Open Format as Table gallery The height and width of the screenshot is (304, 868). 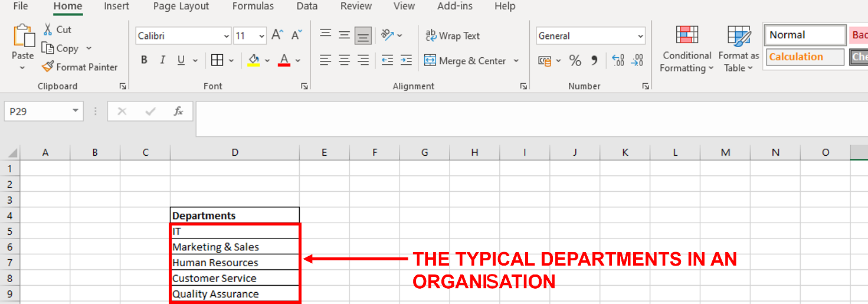coord(739,50)
